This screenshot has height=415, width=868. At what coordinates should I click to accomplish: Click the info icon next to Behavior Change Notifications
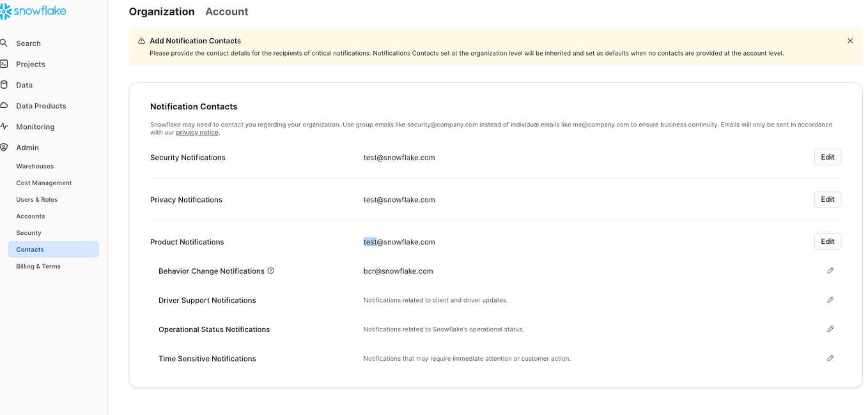pyautogui.click(x=271, y=271)
